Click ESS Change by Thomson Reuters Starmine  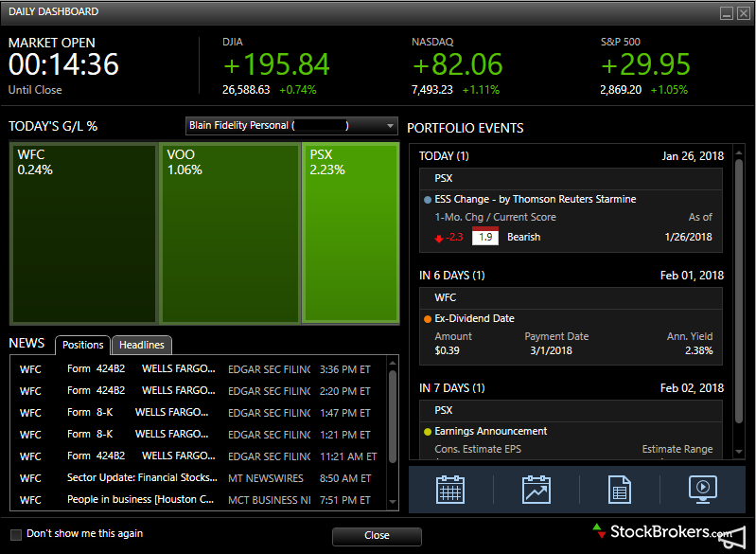536,199
